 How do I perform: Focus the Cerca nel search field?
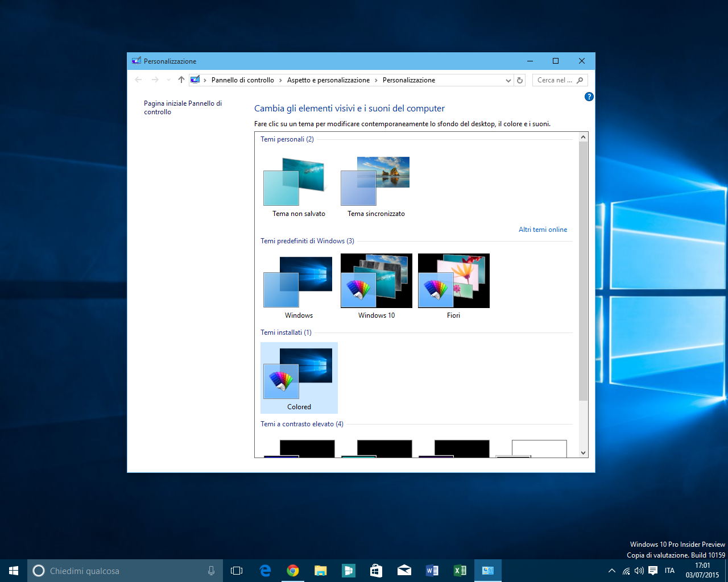tap(560, 80)
